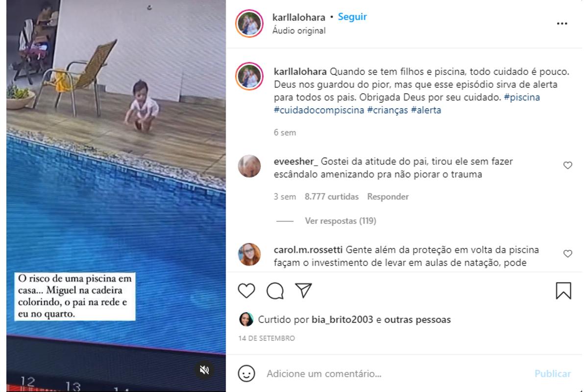Reply to eveesher_ using Responder

(388, 196)
